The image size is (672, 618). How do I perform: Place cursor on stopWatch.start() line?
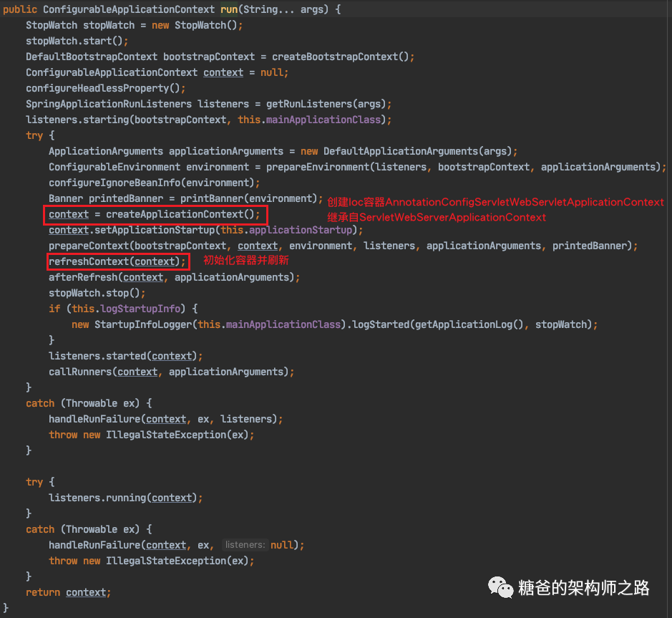[x=77, y=41]
